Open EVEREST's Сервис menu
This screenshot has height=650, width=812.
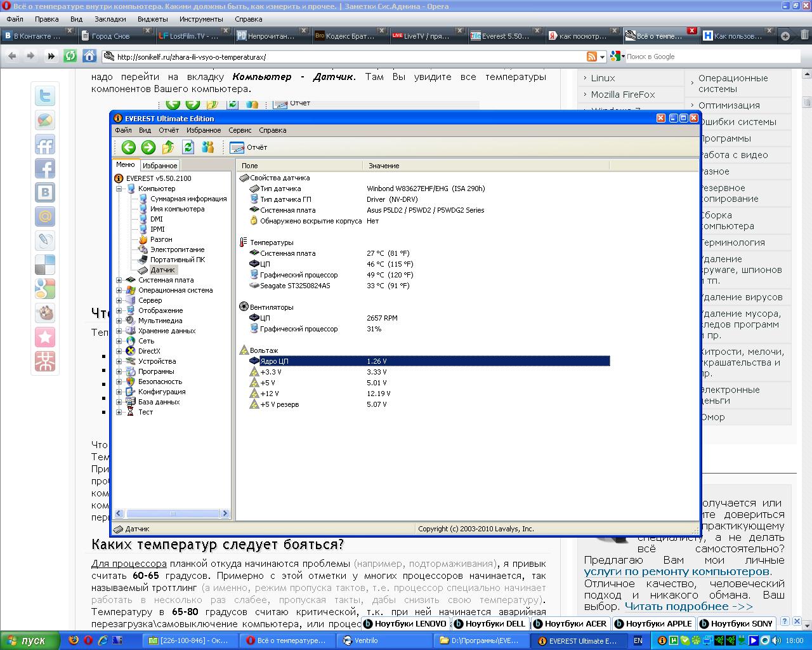(240, 130)
